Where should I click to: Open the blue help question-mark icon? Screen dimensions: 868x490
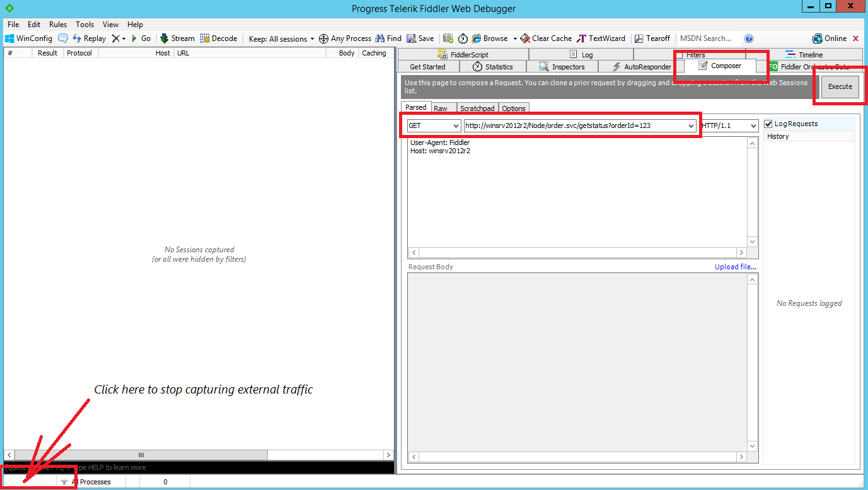(749, 38)
